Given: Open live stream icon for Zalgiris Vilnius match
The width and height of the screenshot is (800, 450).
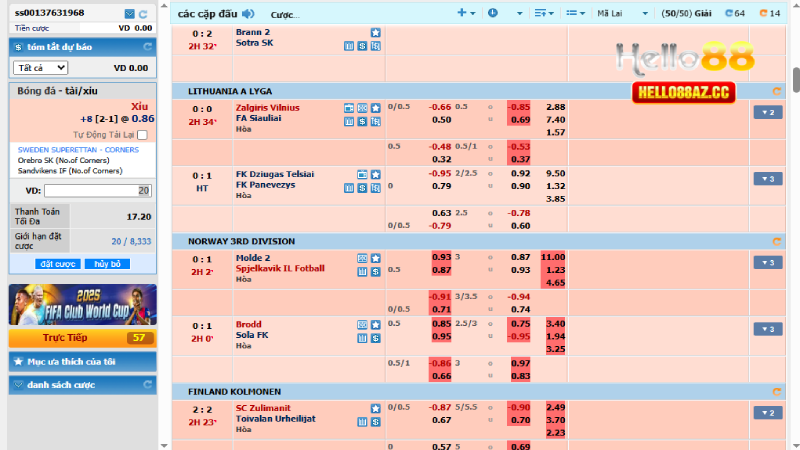Looking at the screenshot, I should [349, 107].
